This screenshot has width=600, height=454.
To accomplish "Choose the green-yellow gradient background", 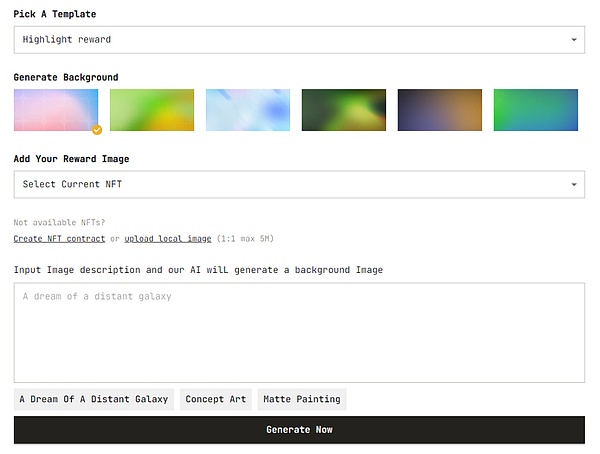I will coord(151,110).
